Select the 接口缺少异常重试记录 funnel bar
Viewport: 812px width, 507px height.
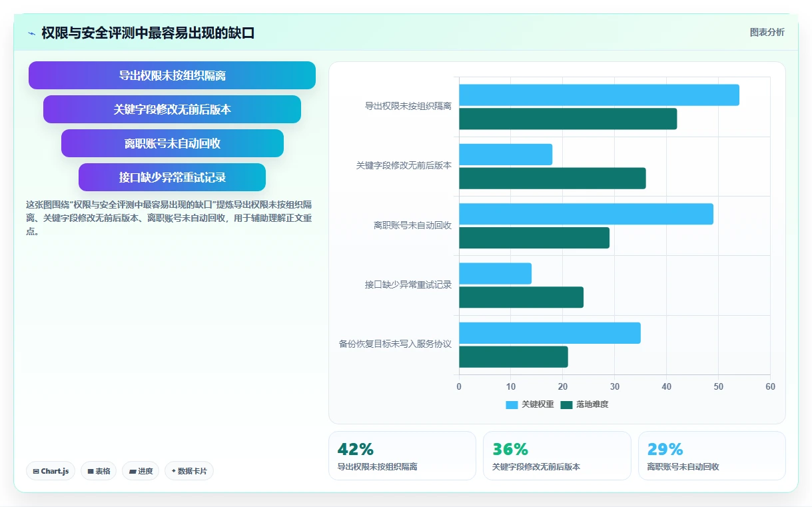[172, 177]
